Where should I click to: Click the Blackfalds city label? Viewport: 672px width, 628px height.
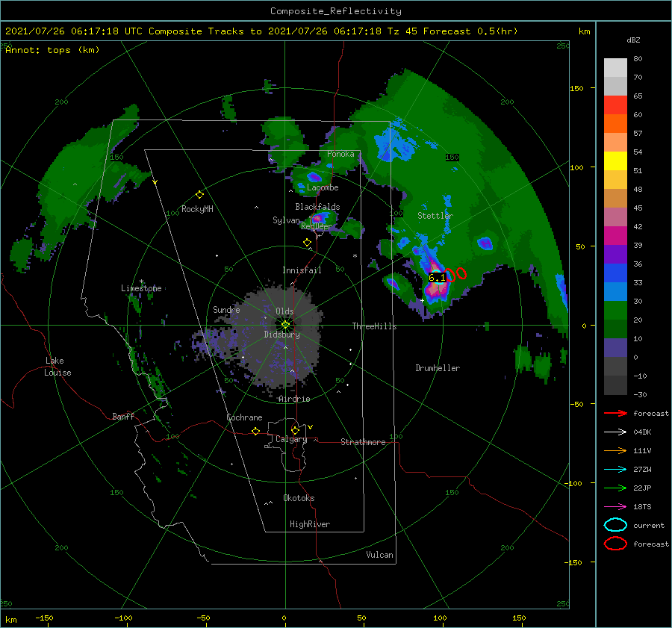coord(317,207)
